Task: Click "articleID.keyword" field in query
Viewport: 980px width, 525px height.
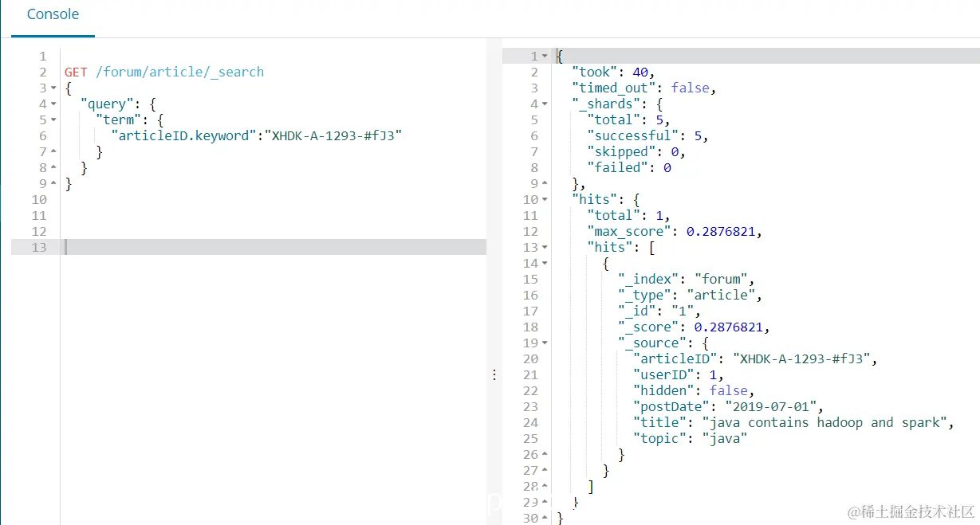Action: (183, 135)
